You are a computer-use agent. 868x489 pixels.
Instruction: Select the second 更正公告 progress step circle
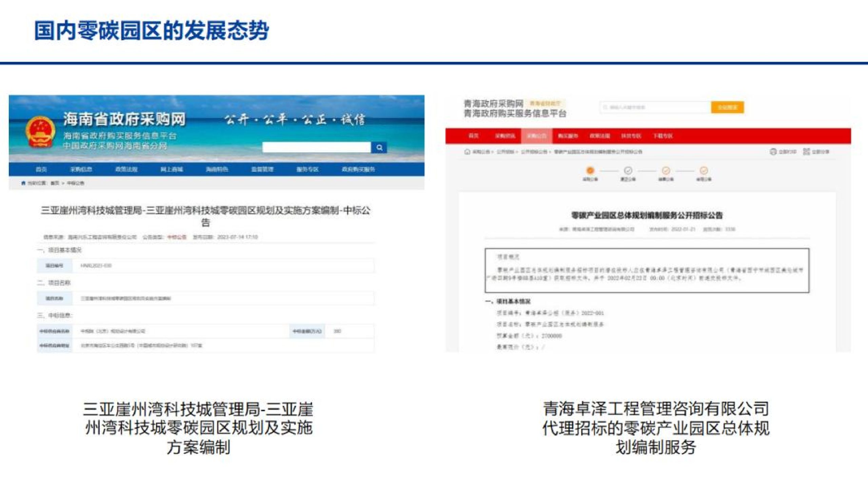click(x=627, y=170)
